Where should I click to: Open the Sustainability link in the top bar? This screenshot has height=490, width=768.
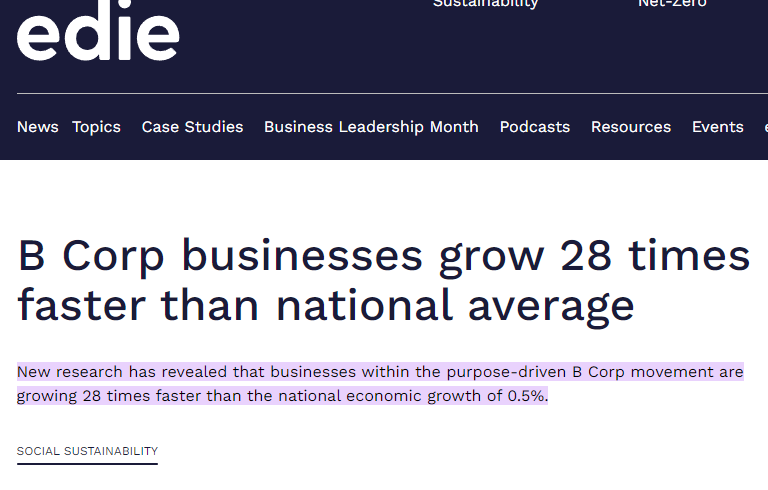[485, 4]
